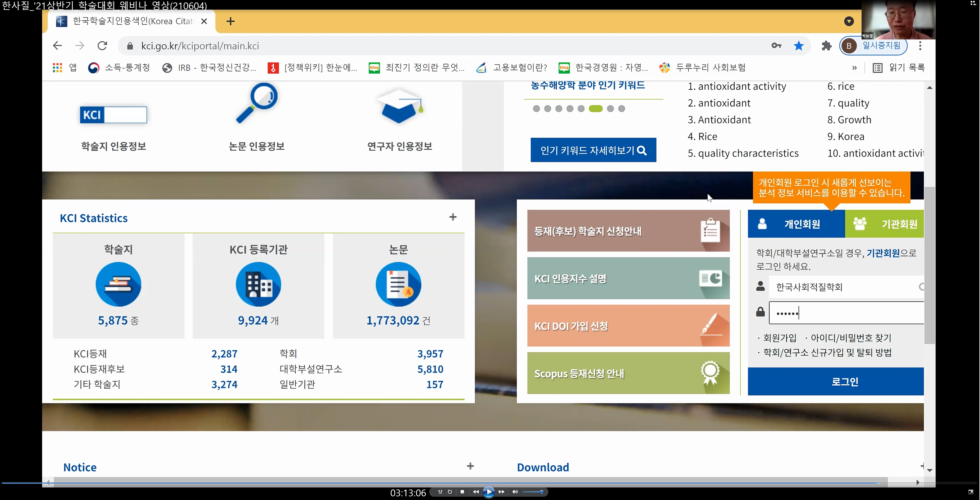Reload the KCI page
Screen dimensions: 980x500
coord(102,45)
